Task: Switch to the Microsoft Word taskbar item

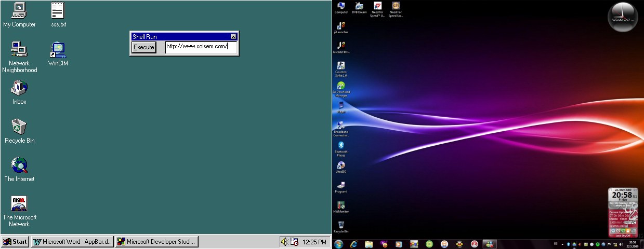Action: [72, 242]
